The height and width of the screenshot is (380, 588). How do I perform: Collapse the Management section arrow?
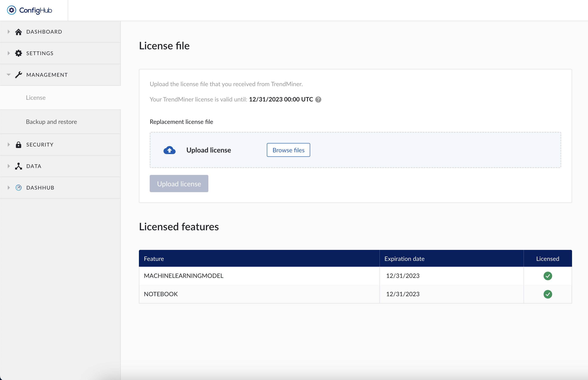click(x=9, y=75)
